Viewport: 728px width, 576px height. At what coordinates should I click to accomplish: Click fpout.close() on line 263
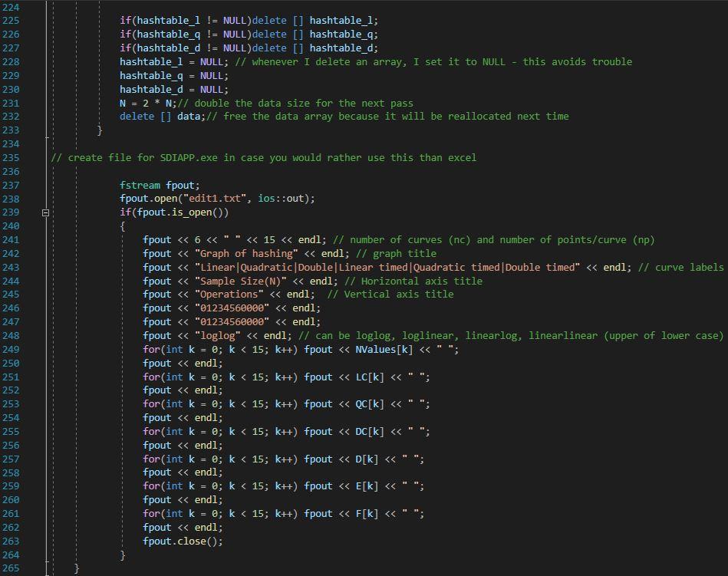click(x=181, y=541)
